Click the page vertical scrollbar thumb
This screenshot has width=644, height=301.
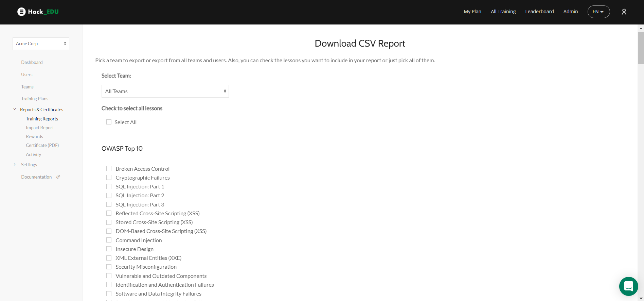[641, 48]
